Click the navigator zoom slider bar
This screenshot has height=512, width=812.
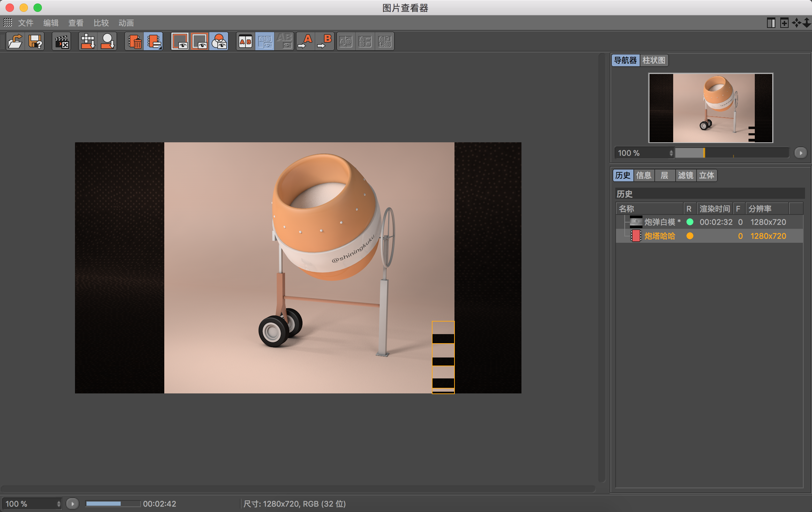point(732,153)
